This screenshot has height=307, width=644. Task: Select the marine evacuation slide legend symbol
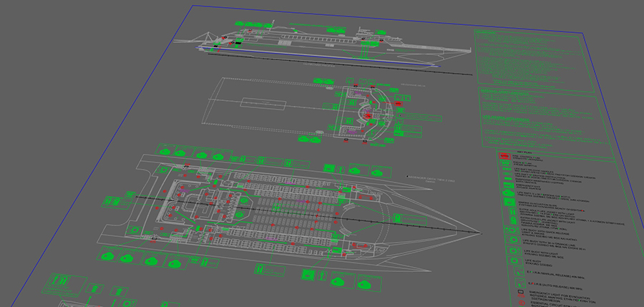pos(509,202)
